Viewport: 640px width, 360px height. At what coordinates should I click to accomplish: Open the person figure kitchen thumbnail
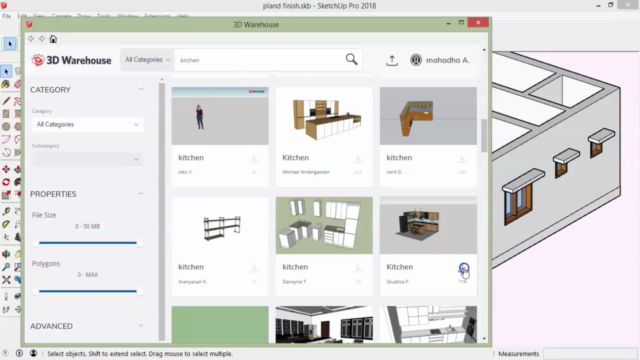(220, 116)
